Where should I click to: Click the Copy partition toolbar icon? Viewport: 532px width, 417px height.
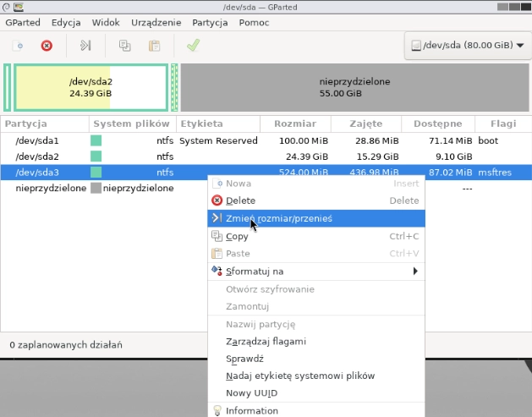coord(125,46)
